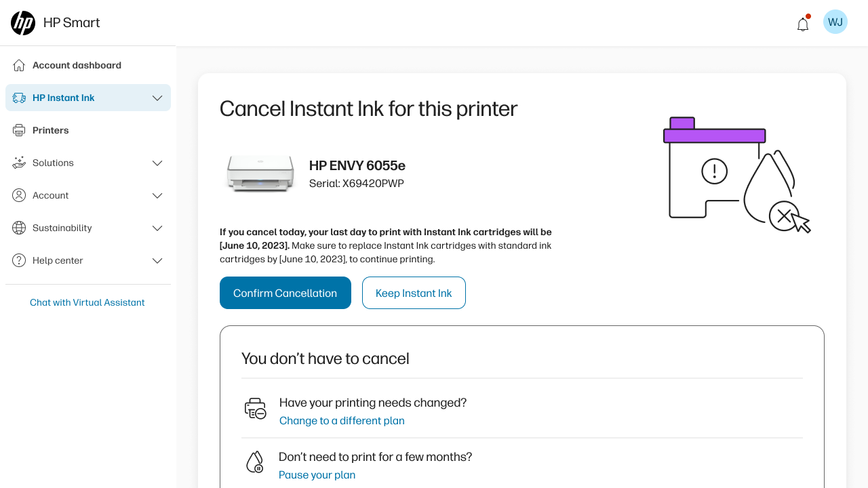868x488 pixels.
Task: Click the HP Instant Ink truck icon
Action: (x=19, y=98)
